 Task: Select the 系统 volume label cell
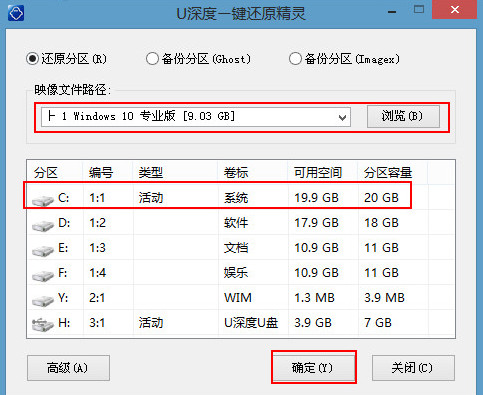[x=236, y=198]
